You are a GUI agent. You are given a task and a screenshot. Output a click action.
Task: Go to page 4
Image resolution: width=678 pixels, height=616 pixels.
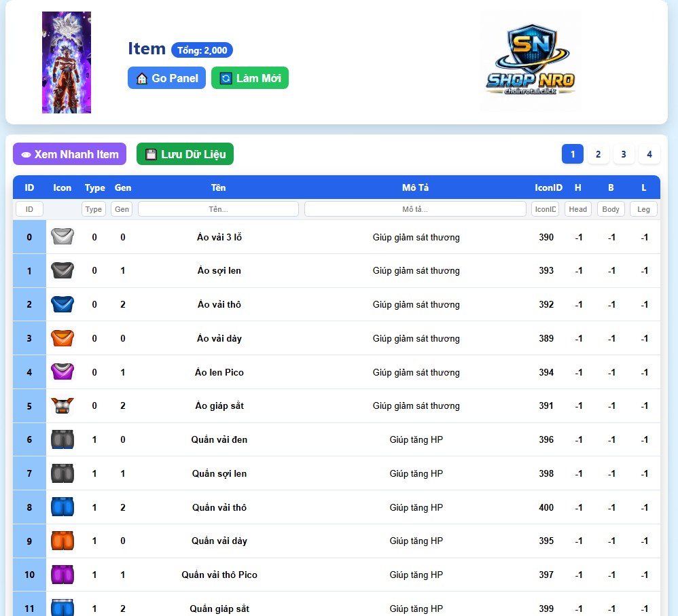click(x=649, y=154)
